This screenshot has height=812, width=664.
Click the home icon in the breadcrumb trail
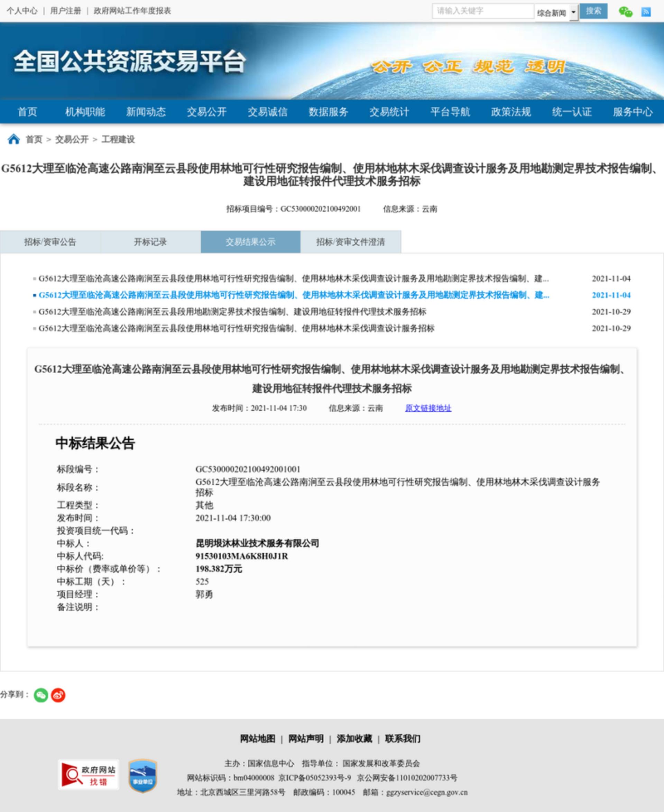(14, 139)
